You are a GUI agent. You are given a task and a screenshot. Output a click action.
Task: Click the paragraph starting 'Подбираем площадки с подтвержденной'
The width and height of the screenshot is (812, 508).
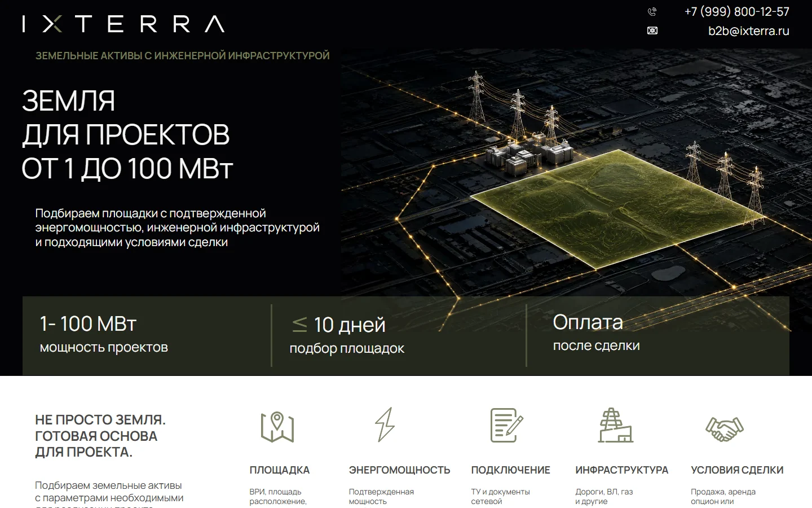coord(177,228)
